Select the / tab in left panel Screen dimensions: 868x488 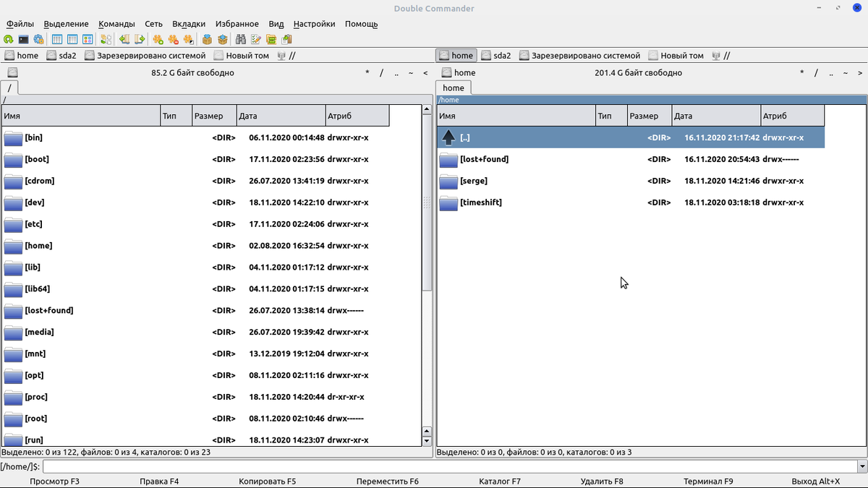click(9, 88)
